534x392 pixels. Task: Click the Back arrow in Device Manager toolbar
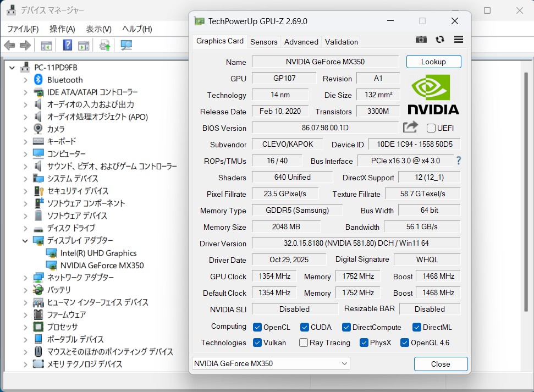point(9,45)
